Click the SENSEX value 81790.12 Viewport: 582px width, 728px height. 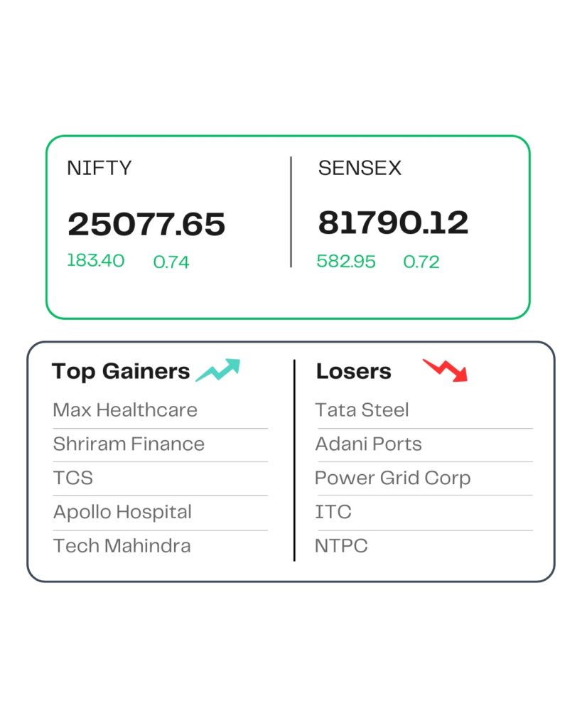(x=393, y=223)
